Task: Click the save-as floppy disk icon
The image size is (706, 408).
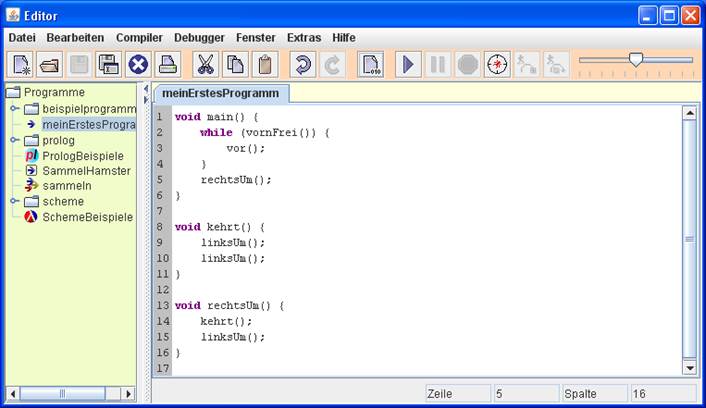Action: coord(109,65)
